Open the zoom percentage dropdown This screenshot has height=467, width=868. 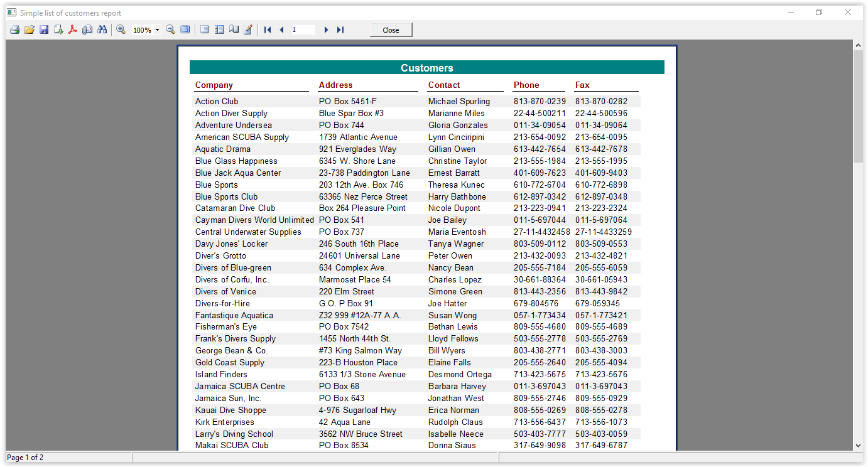coord(157,30)
